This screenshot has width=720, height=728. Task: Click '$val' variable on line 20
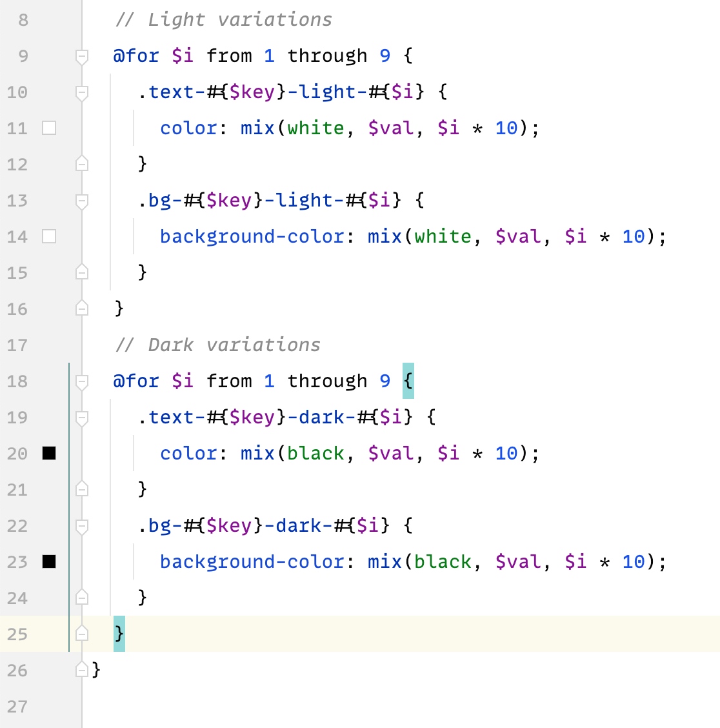pos(391,454)
